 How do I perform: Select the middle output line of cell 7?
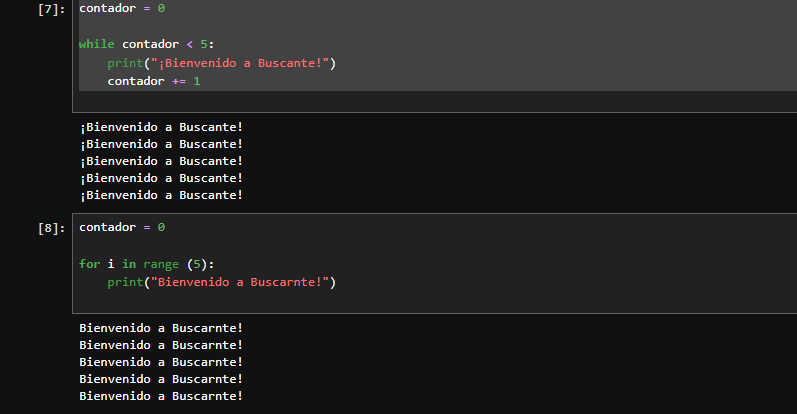click(x=161, y=161)
